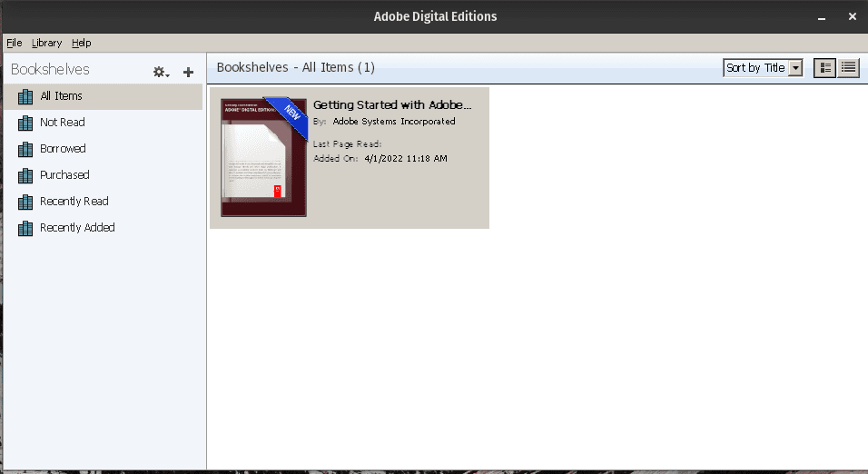Click the Recently Read bookshelf icon

(x=25, y=202)
